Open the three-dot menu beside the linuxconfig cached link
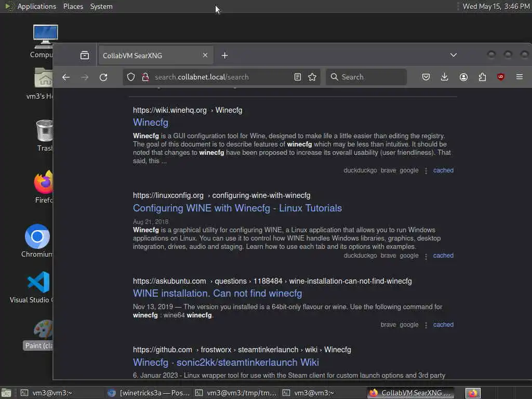The width and height of the screenshot is (532, 399). (426, 256)
